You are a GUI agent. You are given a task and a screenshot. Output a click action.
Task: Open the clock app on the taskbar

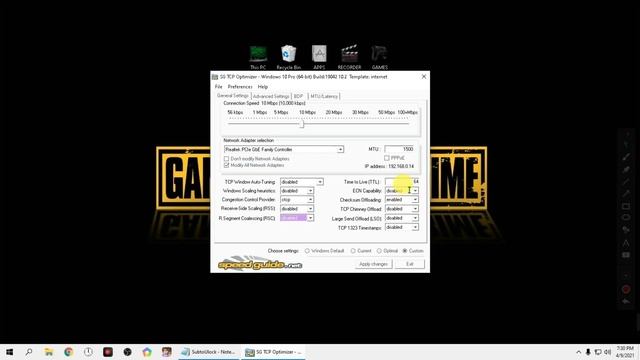pyautogui.click(x=88, y=352)
